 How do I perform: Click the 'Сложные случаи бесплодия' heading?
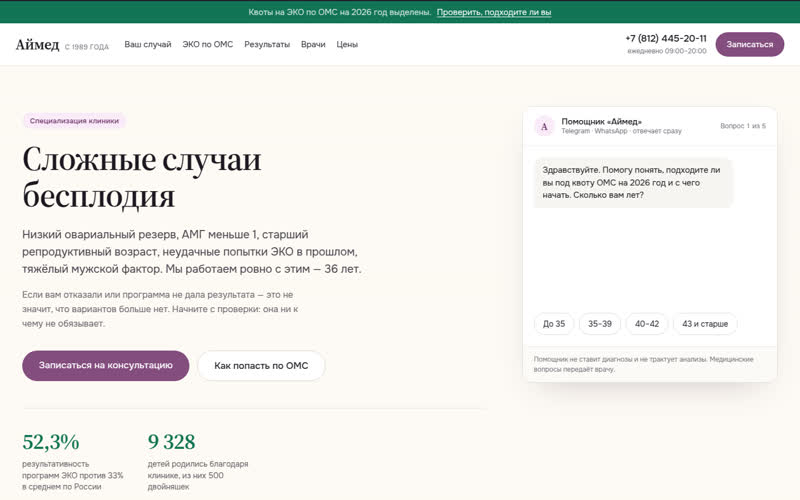(x=142, y=177)
